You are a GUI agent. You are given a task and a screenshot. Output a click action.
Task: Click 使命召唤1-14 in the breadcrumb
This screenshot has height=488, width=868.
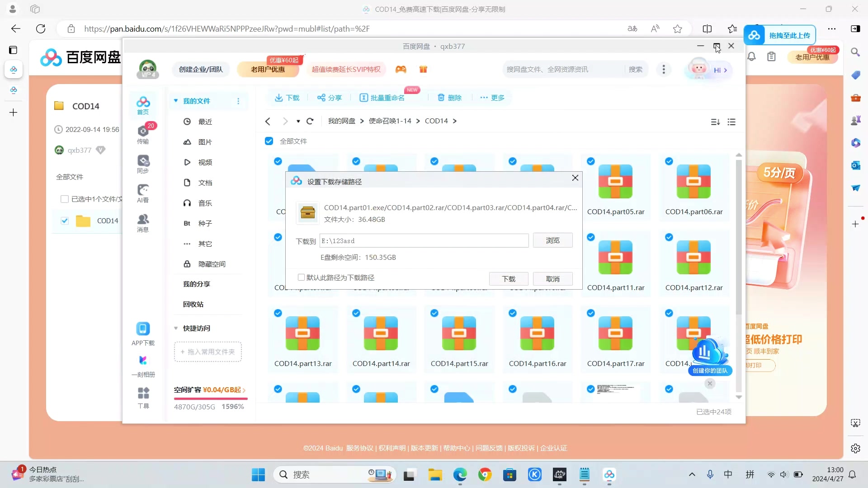tap(390, 121)
